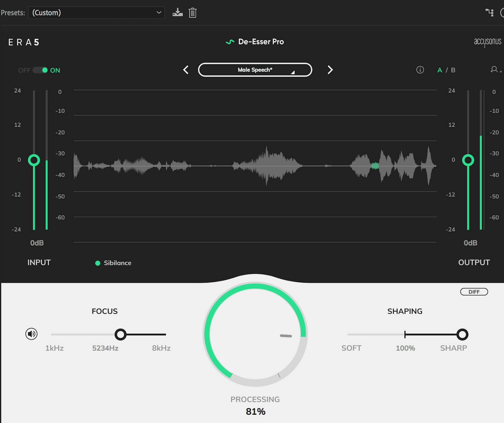Click the FOCUS speaker listen icon
Image resolution: width=504 pixels, height=423 pixels.
pyautogui.click(x=32, y=334)
